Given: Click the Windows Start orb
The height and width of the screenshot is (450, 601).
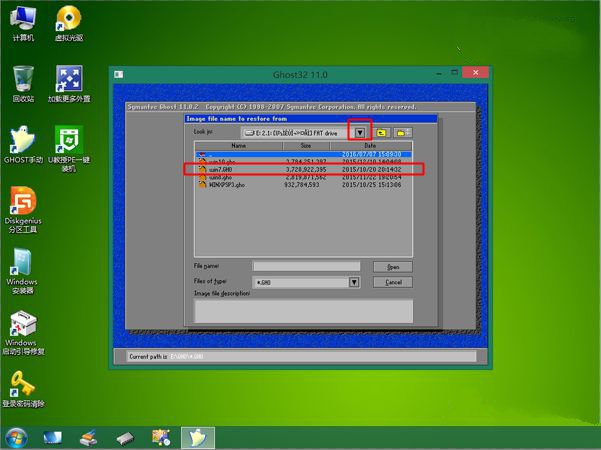Looking at the screenshot, I should point(16,438).
